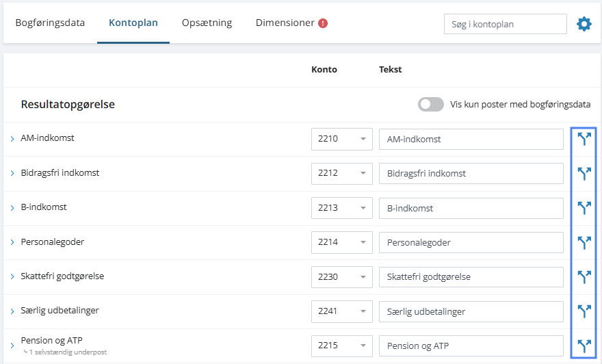Click the split icon for Særlig udbetalinger
Screen dimensions: 602x364
tap(584, 311)
